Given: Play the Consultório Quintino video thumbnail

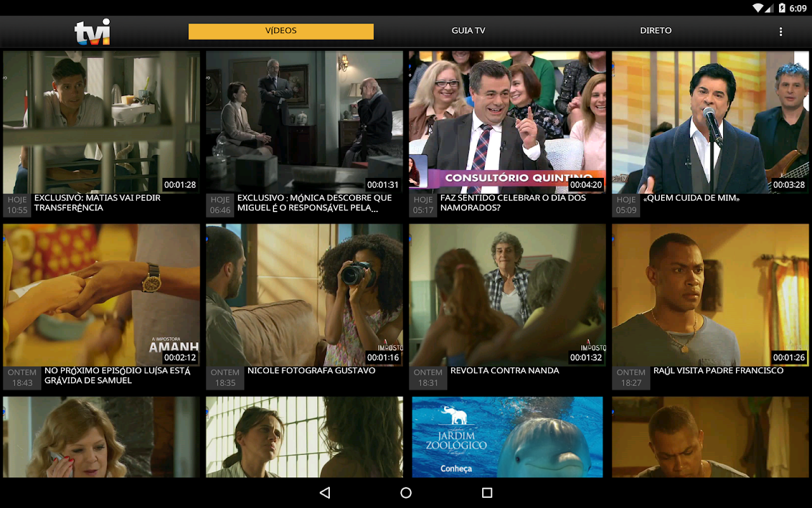Looking at the screenshot, I should [507, 122].
